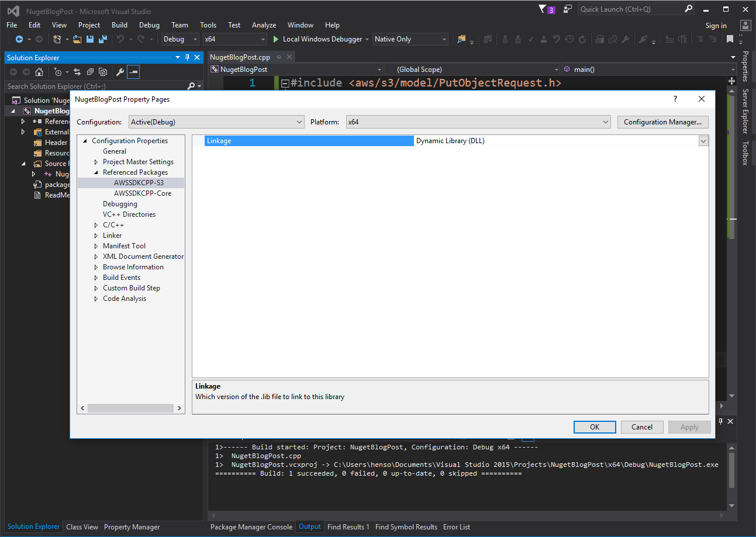Switch to the Package Manager Console tab
Screen dimensions: 756x537
[251, 527]
